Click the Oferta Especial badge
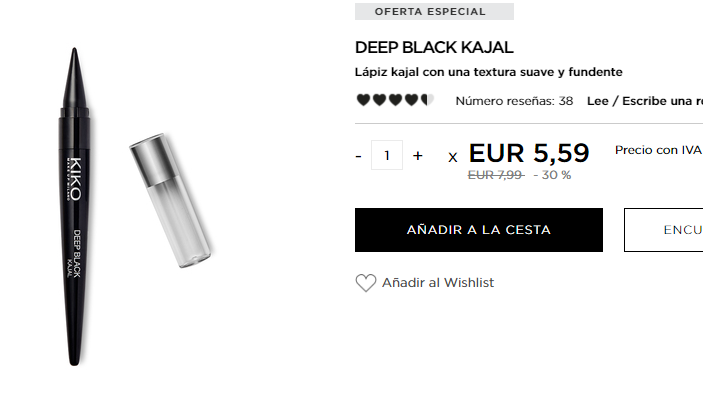The height and width of the screenshot is (403, 703). pyautogui.click(x=434, y=12)
